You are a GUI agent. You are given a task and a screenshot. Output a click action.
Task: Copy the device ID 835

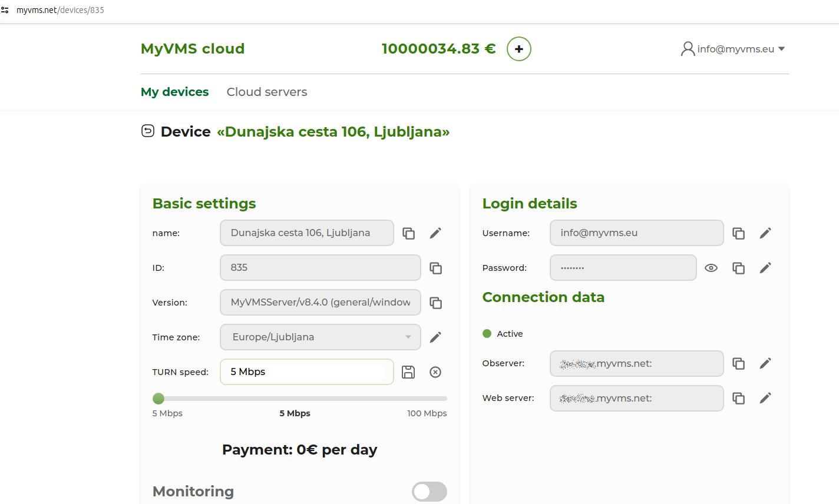coord(435,268)
